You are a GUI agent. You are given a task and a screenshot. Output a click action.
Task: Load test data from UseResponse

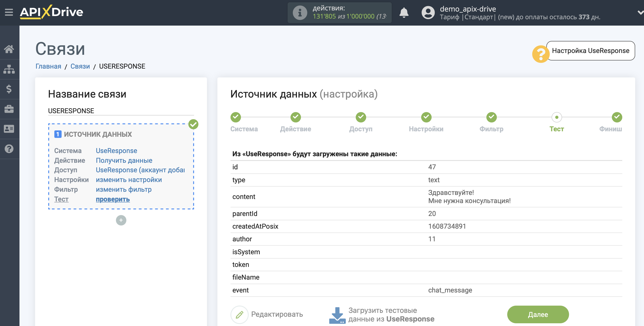coord(391,315)
